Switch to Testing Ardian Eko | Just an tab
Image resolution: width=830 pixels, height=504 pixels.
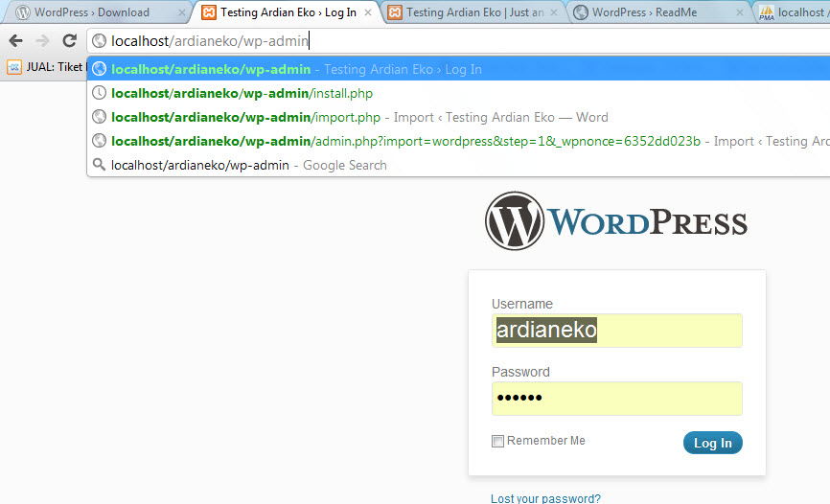point(474,12)
